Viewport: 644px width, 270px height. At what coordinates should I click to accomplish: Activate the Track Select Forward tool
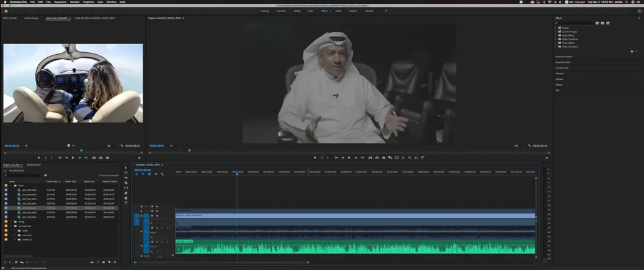click(126, 172)
